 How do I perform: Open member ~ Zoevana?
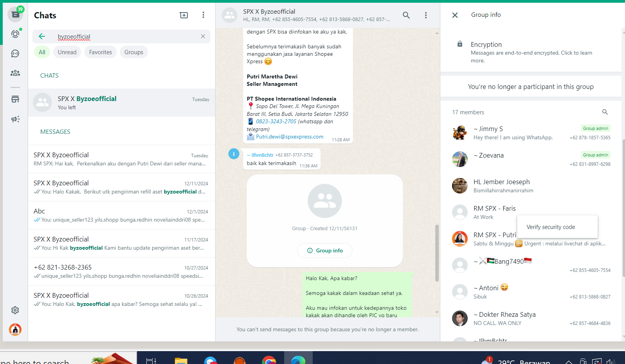[531, 159]
